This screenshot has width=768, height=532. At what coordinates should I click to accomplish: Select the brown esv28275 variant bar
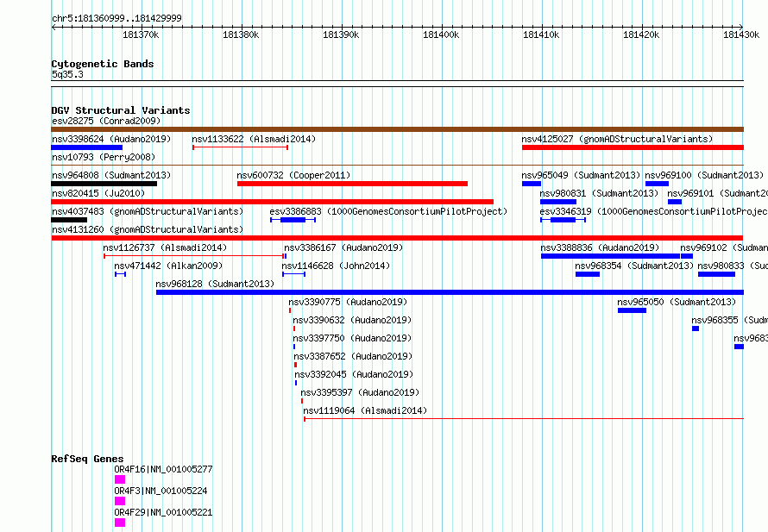coord(397,129)
